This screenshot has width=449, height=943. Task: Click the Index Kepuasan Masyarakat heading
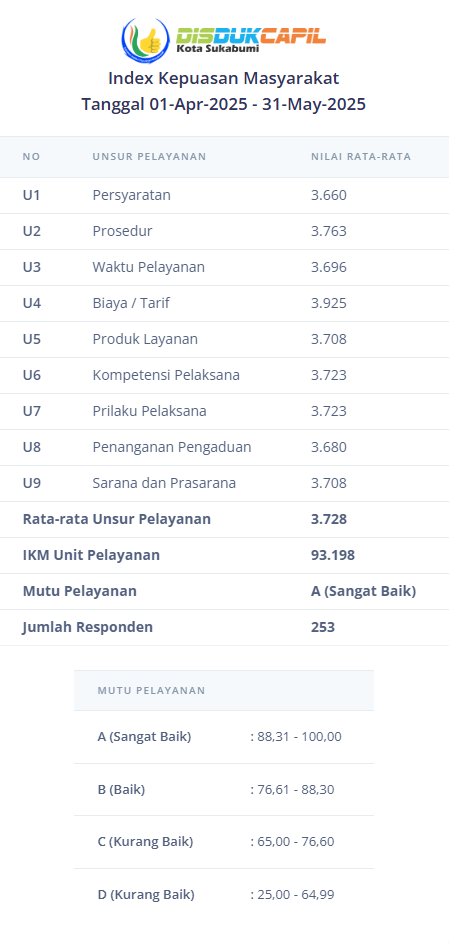coord(224,78)
